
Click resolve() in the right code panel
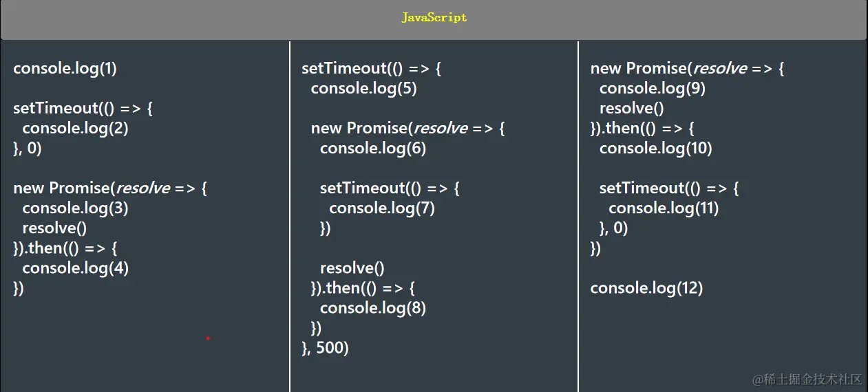click(x=631, y=108)
